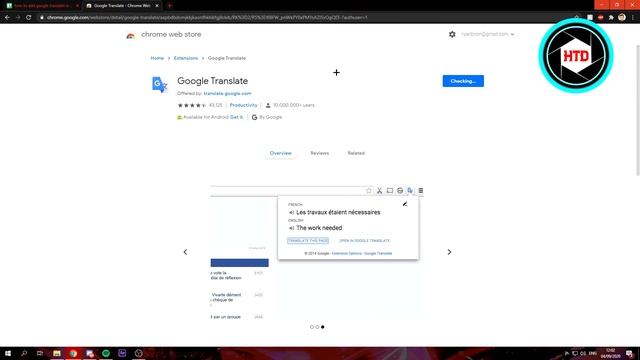
Task: Click the Chrome Web Store logo
Action: (x=131, y=36)
